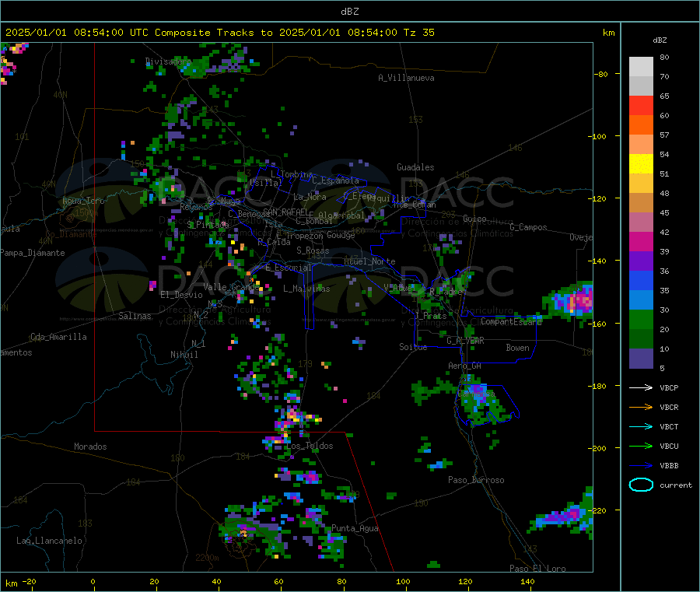Click the Soitue map label

(413, 346)
